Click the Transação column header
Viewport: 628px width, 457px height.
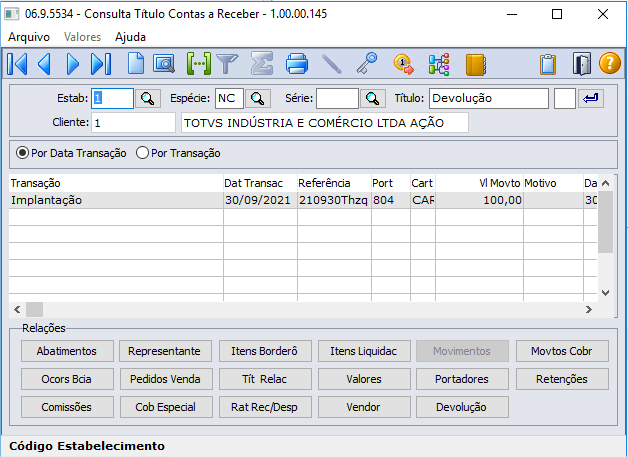[x=116, y=183]
